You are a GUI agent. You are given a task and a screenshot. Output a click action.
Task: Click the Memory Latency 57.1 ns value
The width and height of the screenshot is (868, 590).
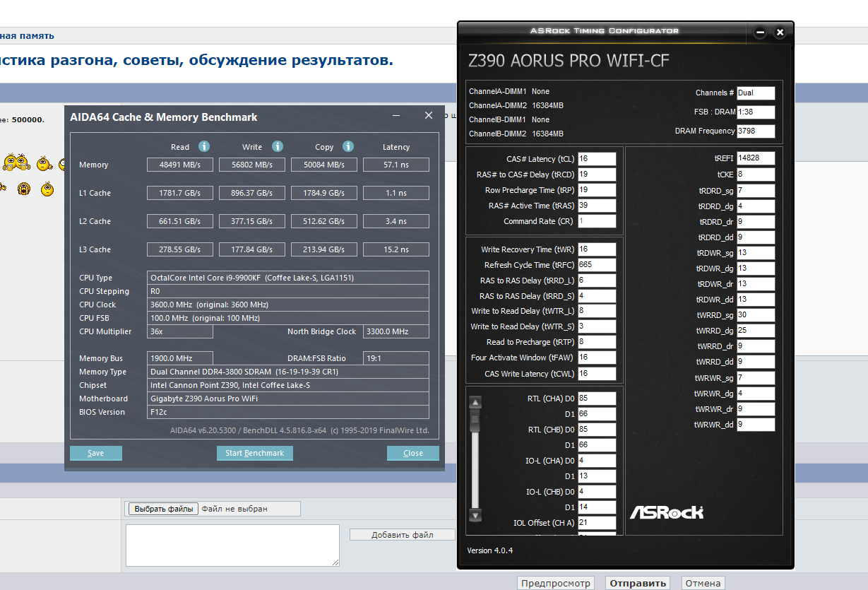pos(396,165)
